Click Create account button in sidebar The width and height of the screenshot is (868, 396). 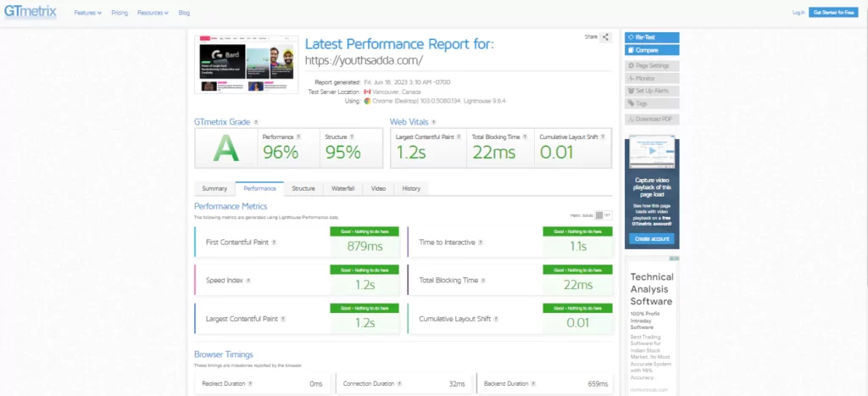click(652, 239)
